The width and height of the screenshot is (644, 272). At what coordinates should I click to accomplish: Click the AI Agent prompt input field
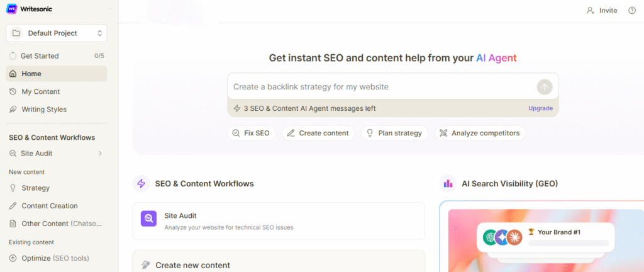point(382,87)
